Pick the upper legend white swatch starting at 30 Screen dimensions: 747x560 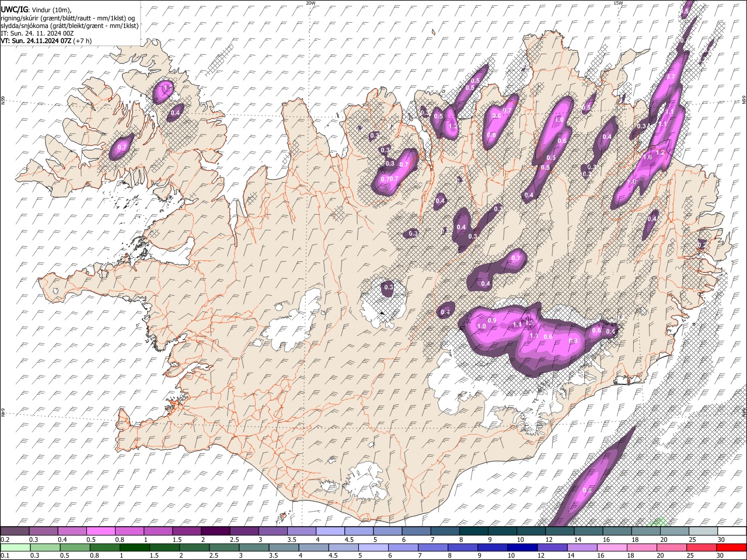(x=732, y=531)
